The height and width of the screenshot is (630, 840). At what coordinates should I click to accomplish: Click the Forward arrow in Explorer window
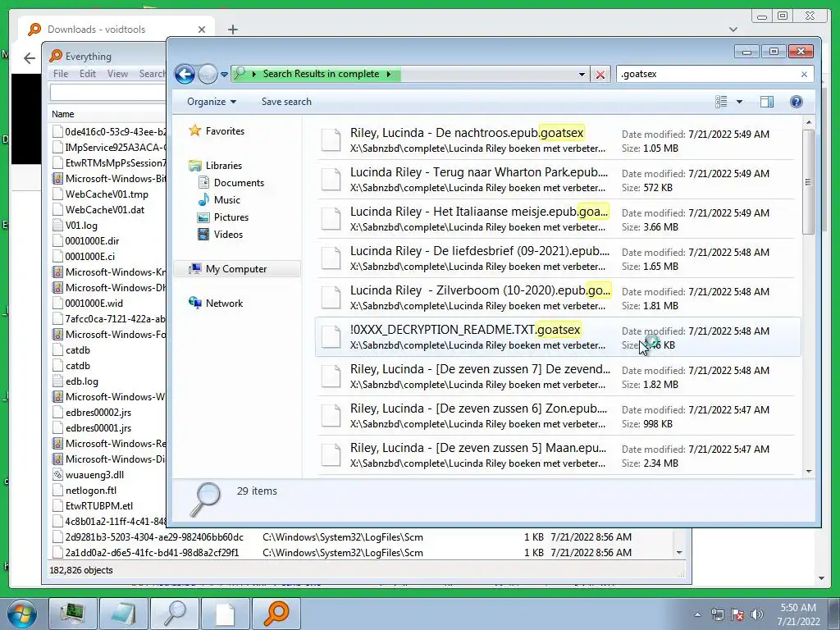[208, 74]
